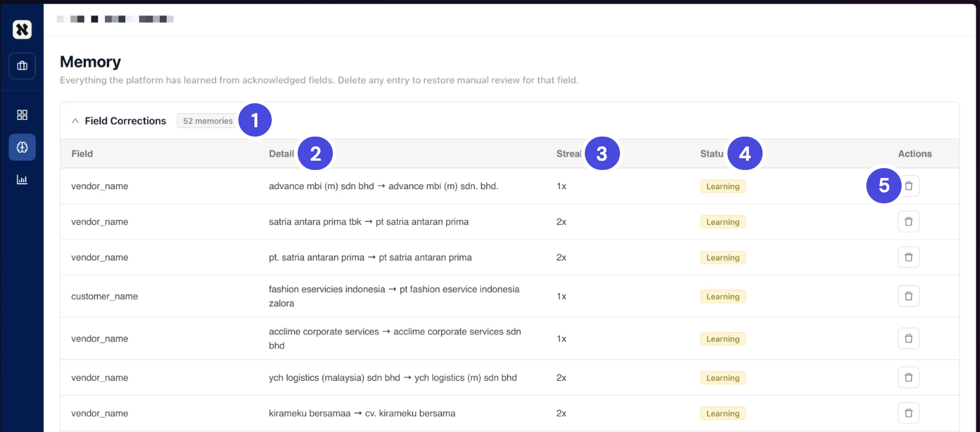Click Learning status for ych logistics row
The width and height of the screenshot is (980, 432).
click(722, 378)
